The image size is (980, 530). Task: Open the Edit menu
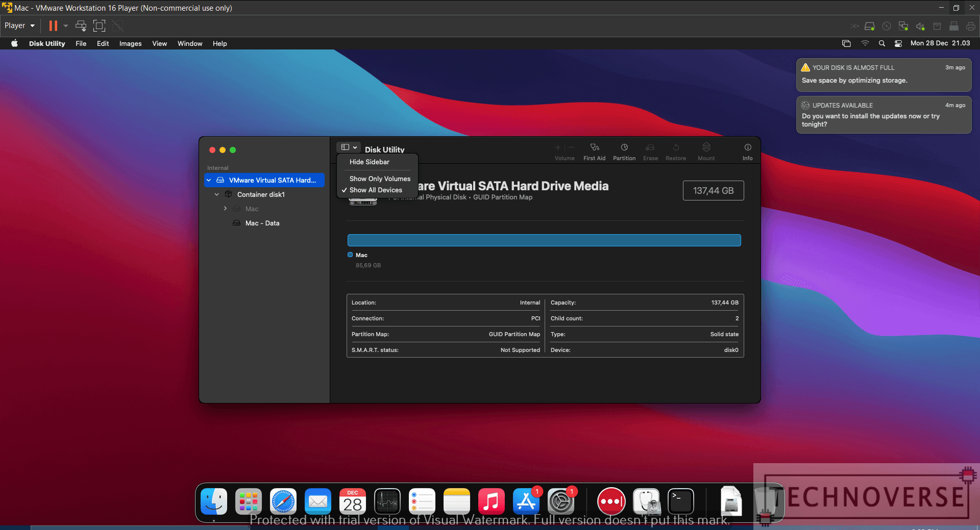[103, 43]
